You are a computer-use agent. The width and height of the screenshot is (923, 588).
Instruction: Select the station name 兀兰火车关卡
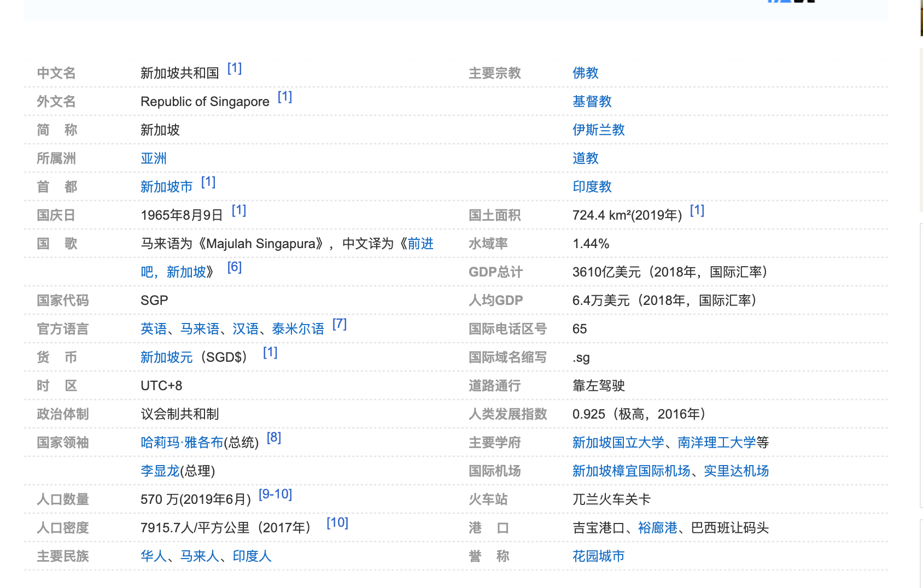pos(612,499)
